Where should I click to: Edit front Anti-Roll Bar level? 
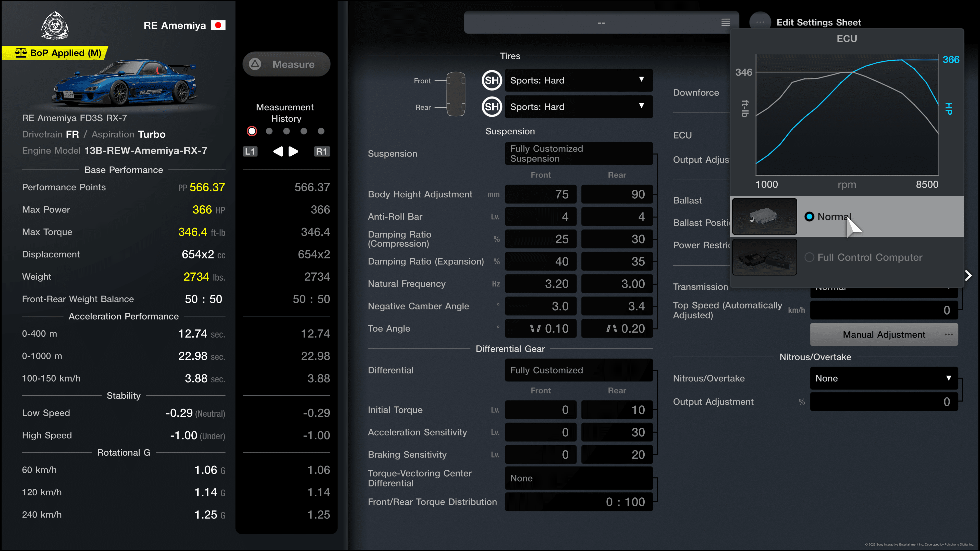(540, 217)
